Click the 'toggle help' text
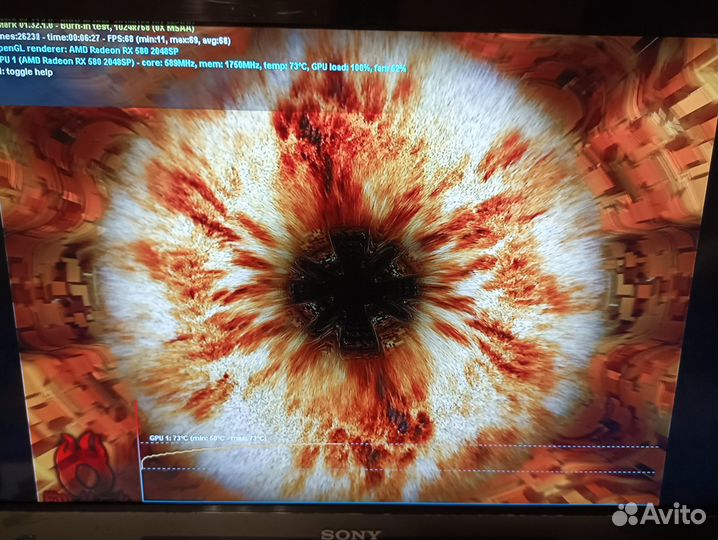 [x=29, y=72]
